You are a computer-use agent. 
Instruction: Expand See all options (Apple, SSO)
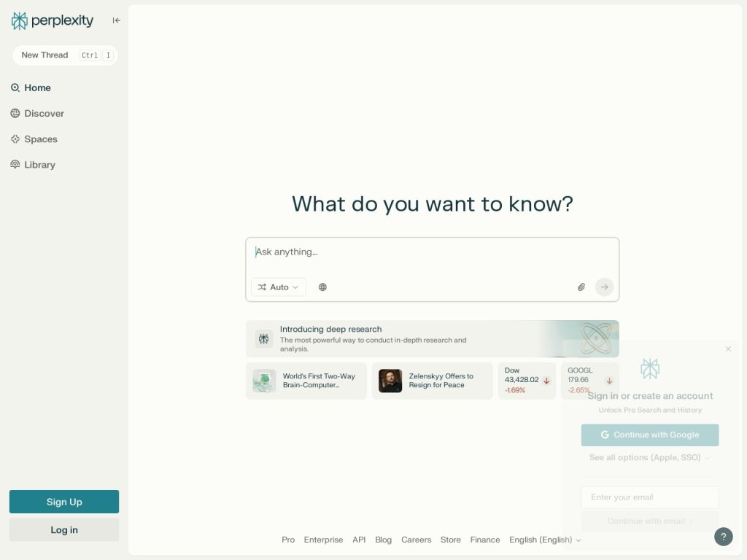[x=650, y=458]
